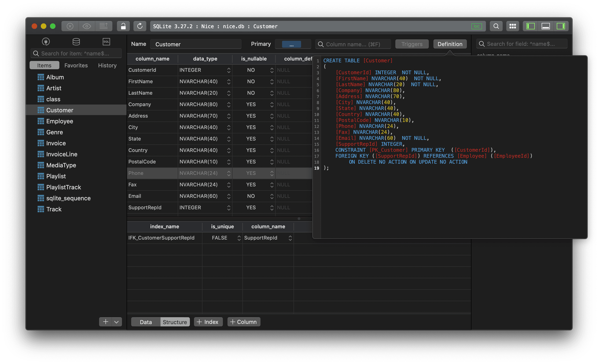Select the Playlist table icon
This screenshot has height=364, width=604.
41,176
